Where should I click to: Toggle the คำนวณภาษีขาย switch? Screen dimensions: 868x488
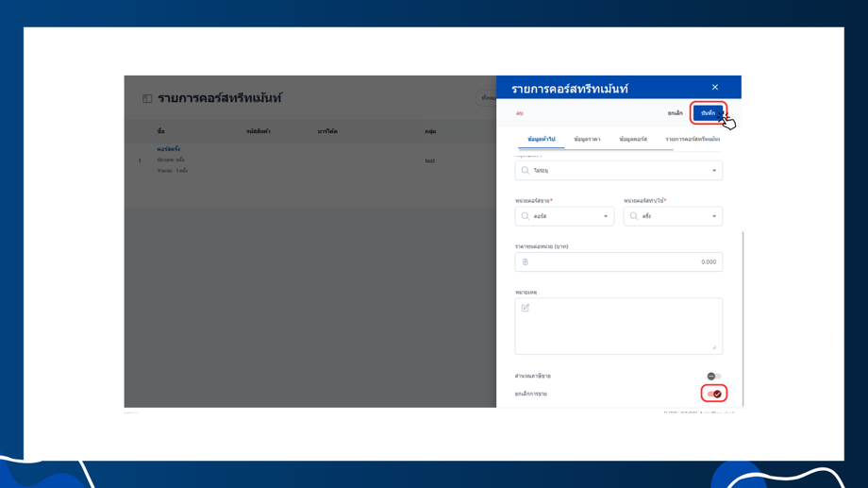pos(713,376)
